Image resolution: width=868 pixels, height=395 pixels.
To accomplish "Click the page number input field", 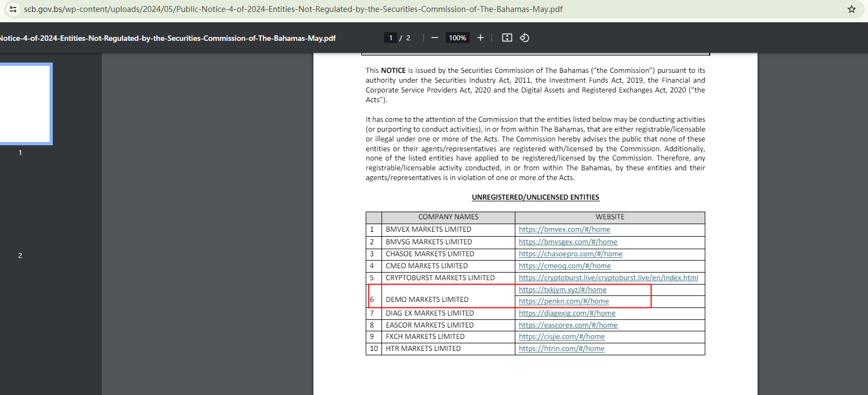I will click(390, 38).
